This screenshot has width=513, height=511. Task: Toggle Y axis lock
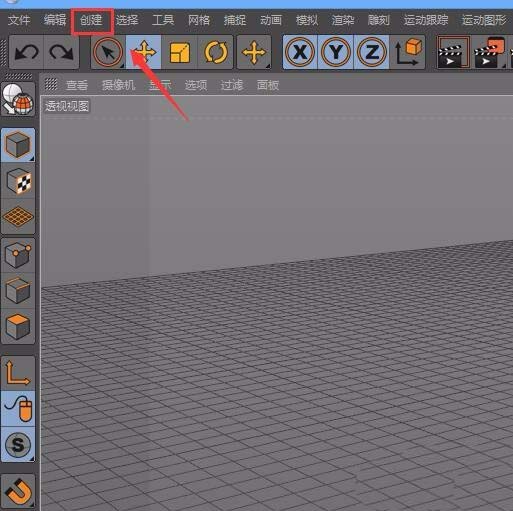point(336,52)
